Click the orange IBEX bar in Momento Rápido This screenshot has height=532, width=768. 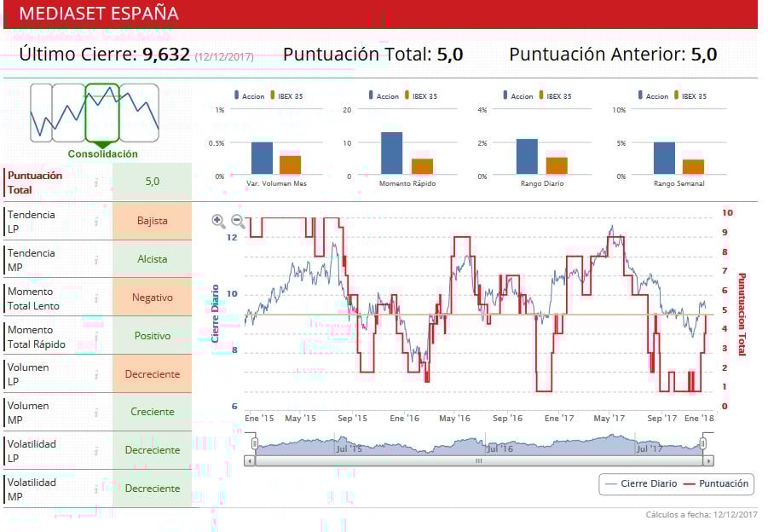tap(422, 166)
